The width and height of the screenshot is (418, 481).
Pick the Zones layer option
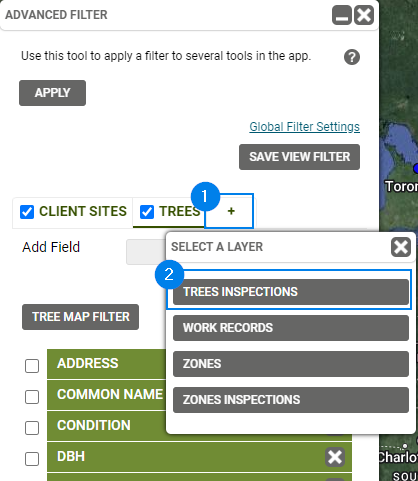(x=291, y=364)
